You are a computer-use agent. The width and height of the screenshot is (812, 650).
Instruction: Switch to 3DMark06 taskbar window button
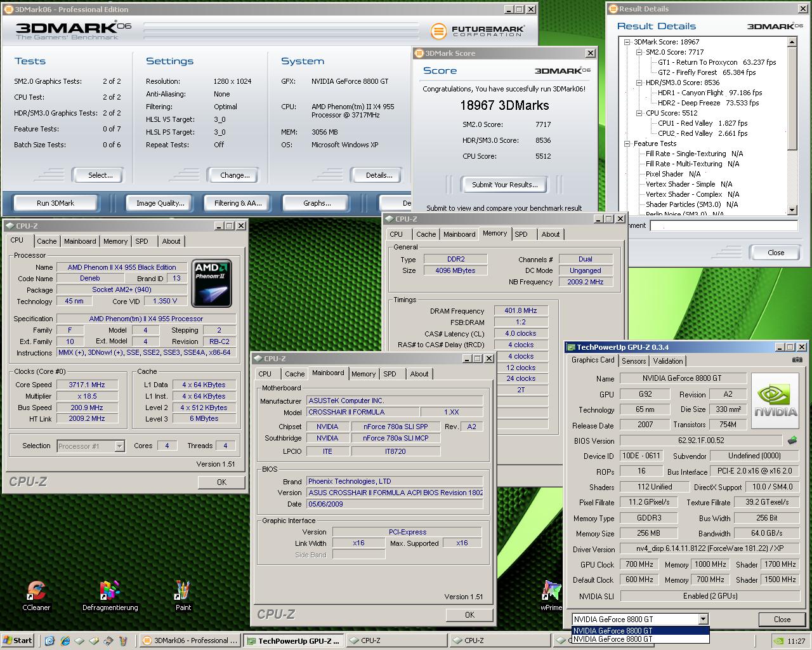pos(190,641)
